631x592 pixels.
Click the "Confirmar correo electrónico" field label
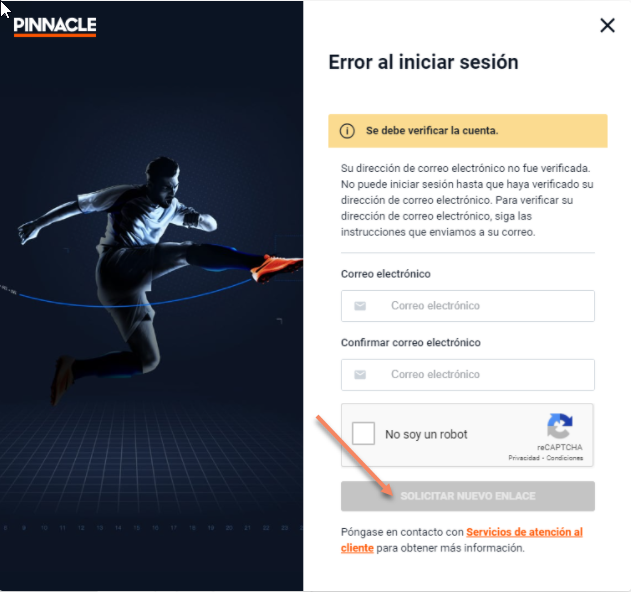click(410, 342)
